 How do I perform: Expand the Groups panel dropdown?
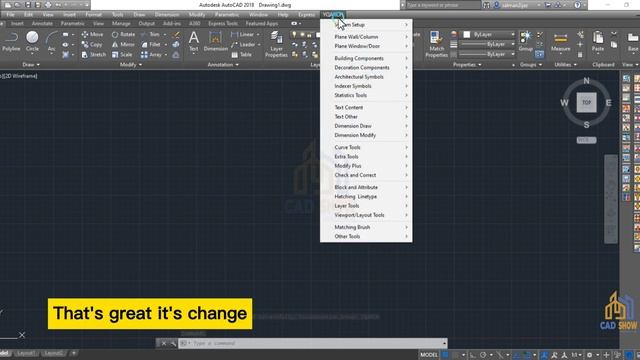pyautogui.click(x=531, y=64)
